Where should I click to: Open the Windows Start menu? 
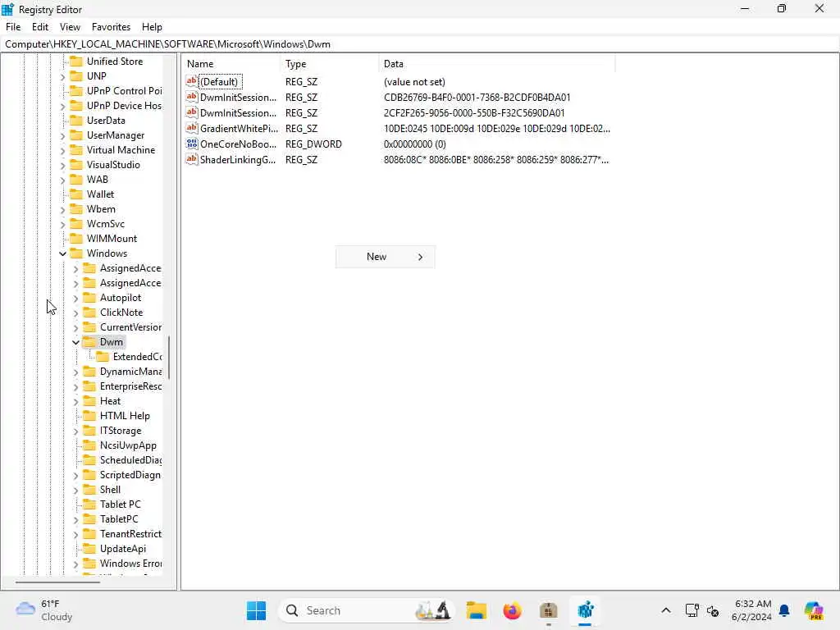pyautogui.click(x=256, y=610)
